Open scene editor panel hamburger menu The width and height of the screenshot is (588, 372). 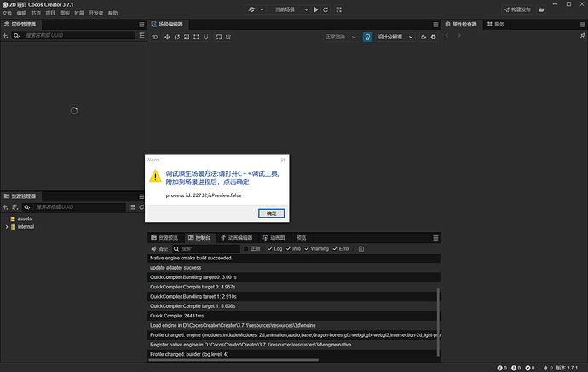point(435,25)
